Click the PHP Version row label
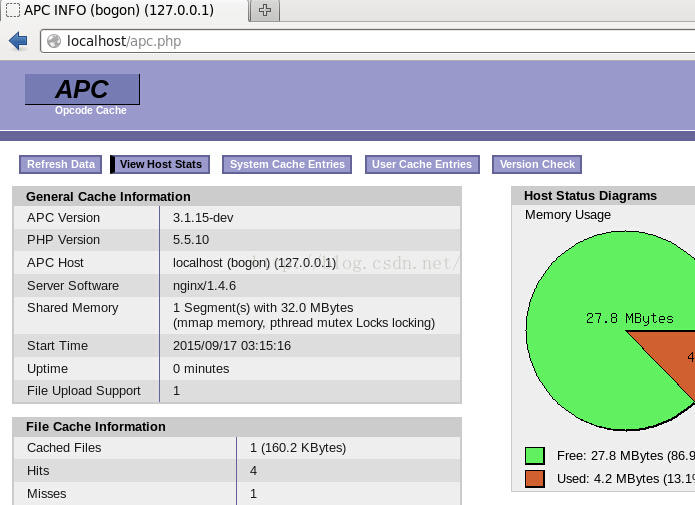This screenshot has height=505, width=695. click(x=63, y=240)
